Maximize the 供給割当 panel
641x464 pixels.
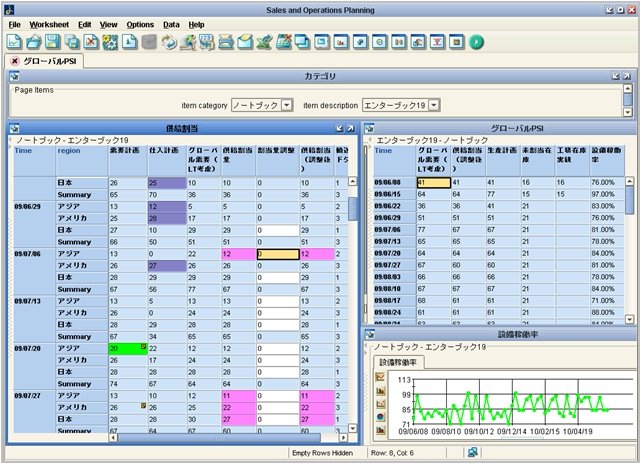(x=350, y=128)
